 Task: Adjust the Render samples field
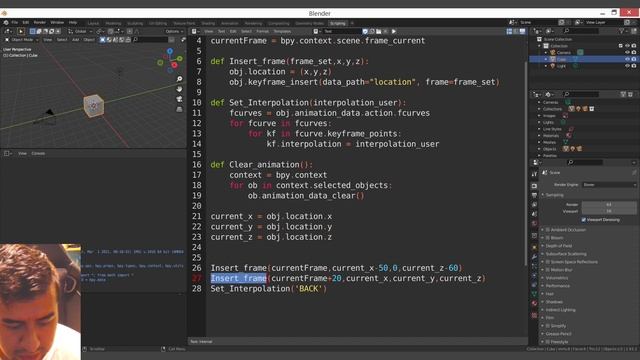pyautogui.click(x=609, y=204)
